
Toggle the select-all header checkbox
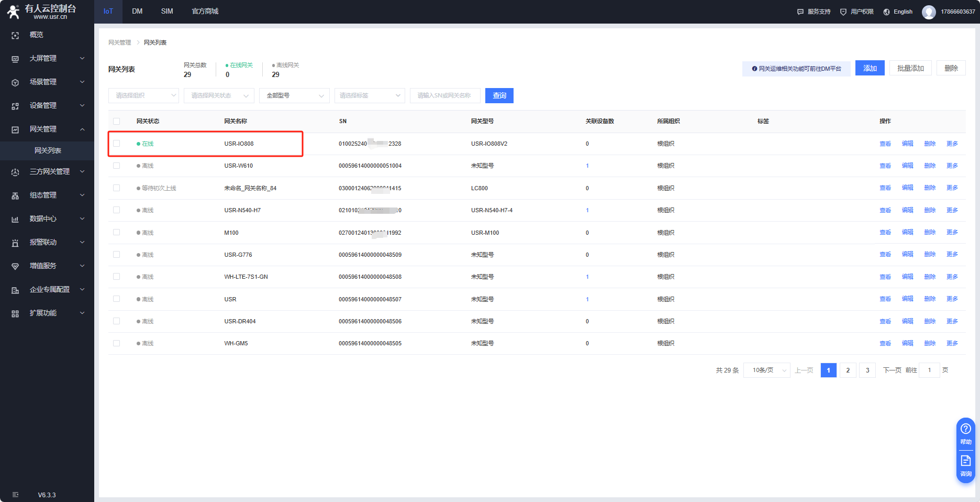click(117, 121)
